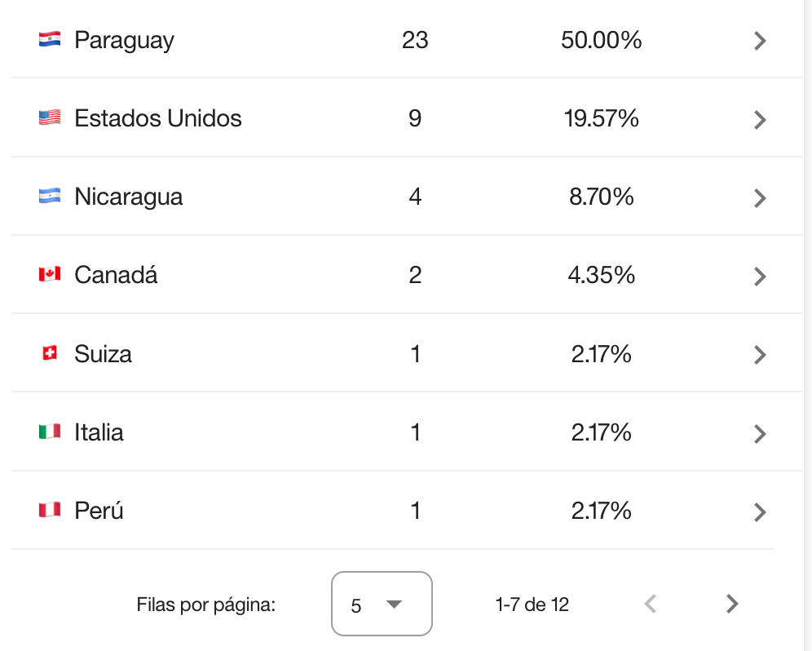Click the Italia flag icon
Viewport: 812px width, 651px height.
pyautogui.click(x=50, y=432)
